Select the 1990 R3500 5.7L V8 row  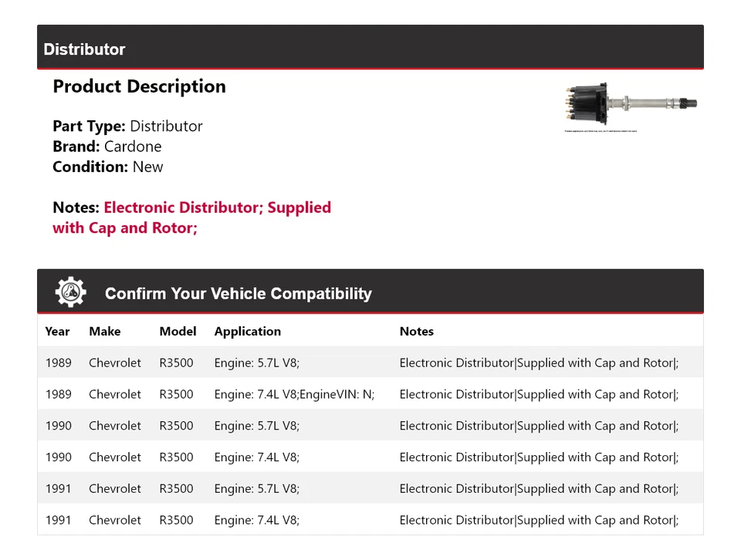(x=370, y=426)
